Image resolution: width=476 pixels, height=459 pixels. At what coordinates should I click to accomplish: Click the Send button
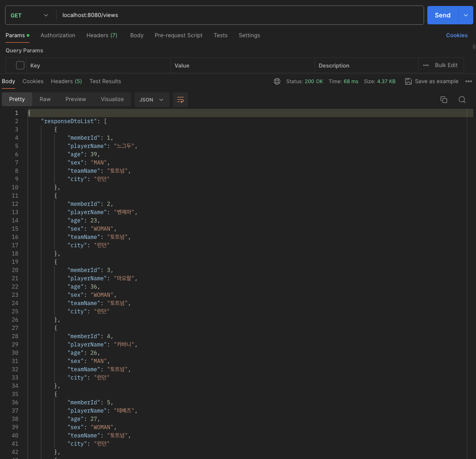click(x=442, y=15)
